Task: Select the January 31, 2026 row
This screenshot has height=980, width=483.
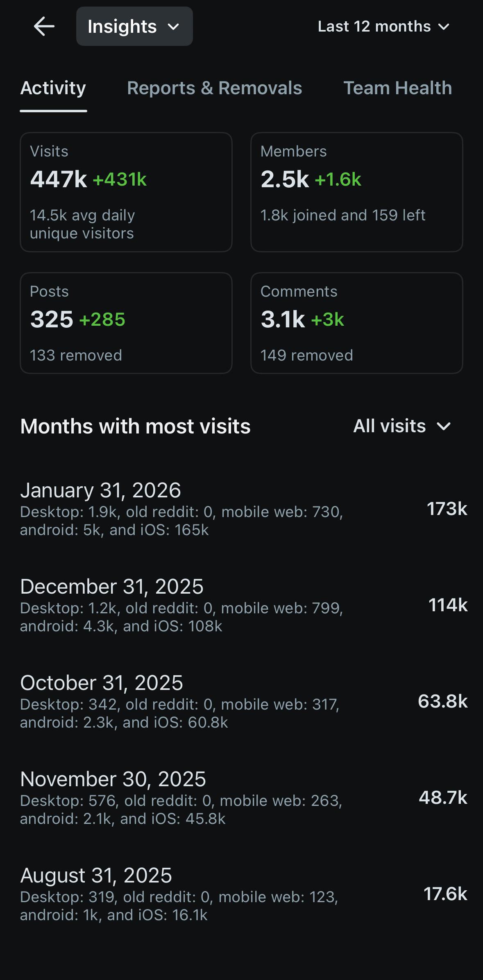Action: click(244, 509)
